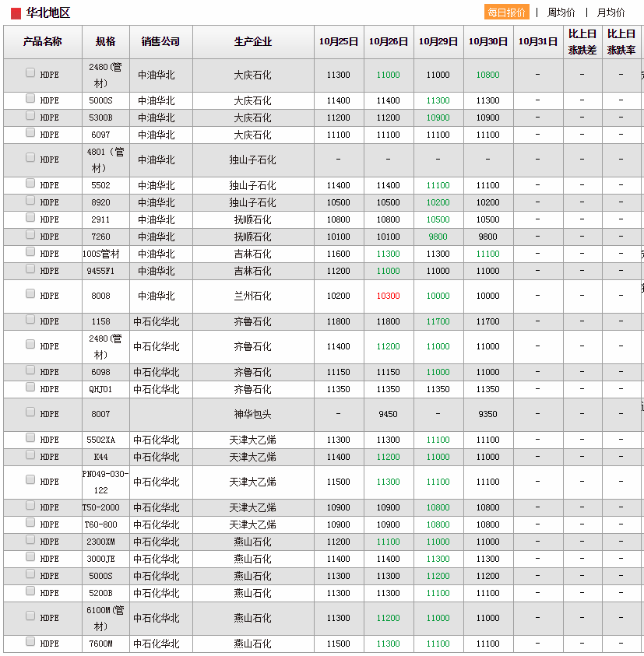Toggle checkbox for HDPE 6097 row
This screenshot has height=656, width=644.
click(x=30, y=132)
